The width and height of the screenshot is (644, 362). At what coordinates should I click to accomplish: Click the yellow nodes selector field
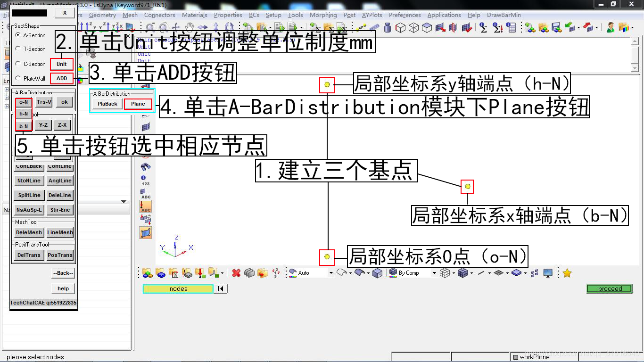tap(178, 288)
